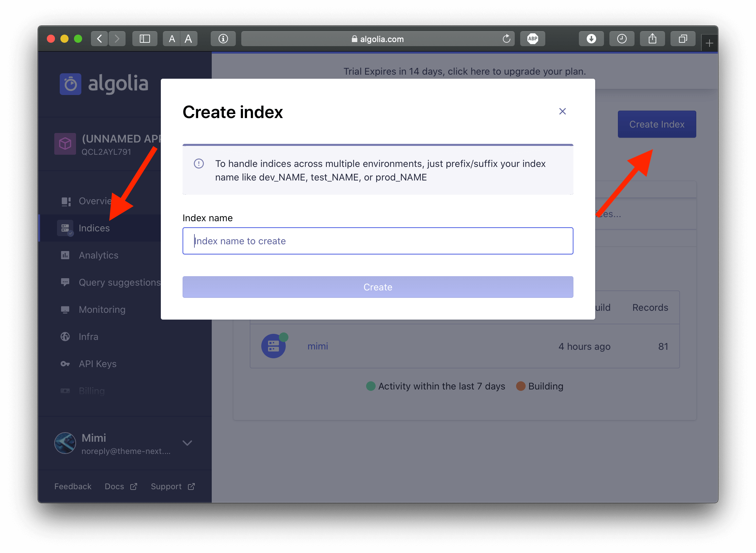This screenshot has width=756, height=553.
Task: Click the Index name input field
Action: click(x=377, y=241)
